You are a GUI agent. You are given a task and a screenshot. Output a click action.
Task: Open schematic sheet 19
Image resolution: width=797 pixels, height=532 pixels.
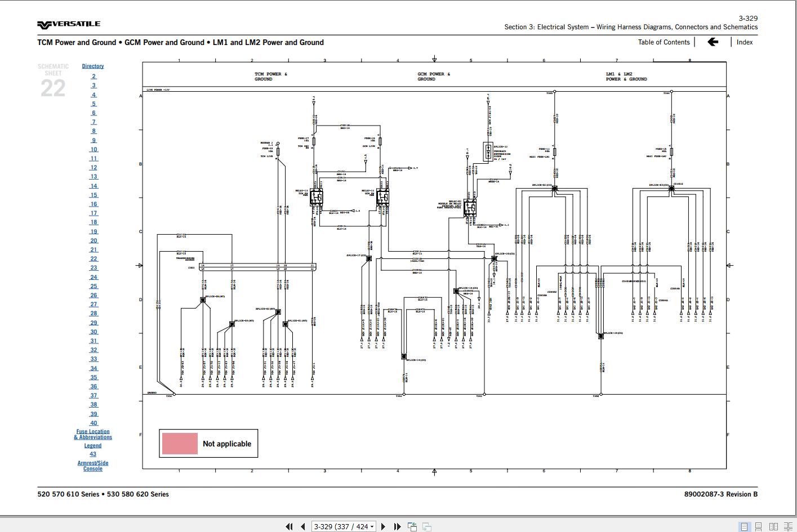pyautogui.click(x=93, y=231)
